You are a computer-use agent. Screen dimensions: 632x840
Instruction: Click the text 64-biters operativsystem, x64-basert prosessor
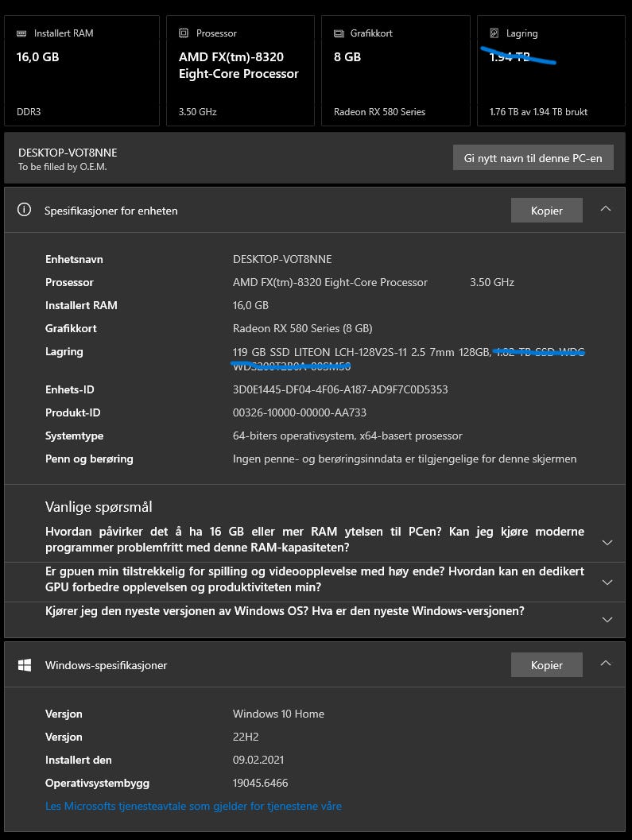[x=347, y=435]
